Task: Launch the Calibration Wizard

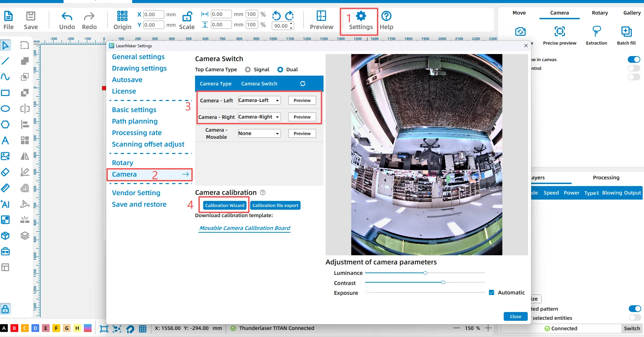Action: [224, 205]
